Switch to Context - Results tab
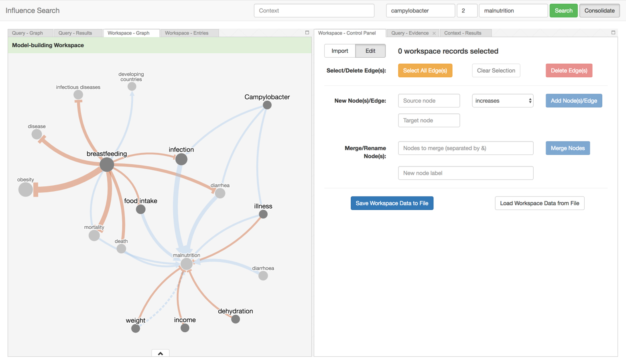Image resolution: width=626 pixels, height=364 pixels. 462,33
